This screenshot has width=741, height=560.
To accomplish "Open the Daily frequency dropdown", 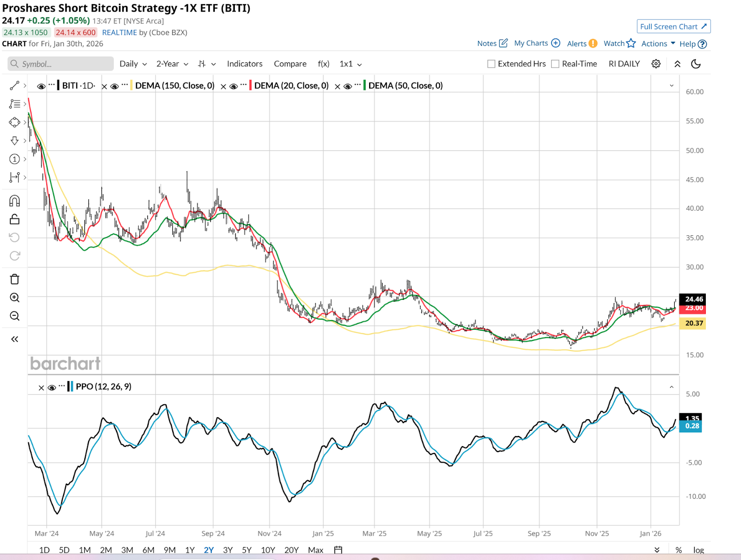I will (133, 64).
